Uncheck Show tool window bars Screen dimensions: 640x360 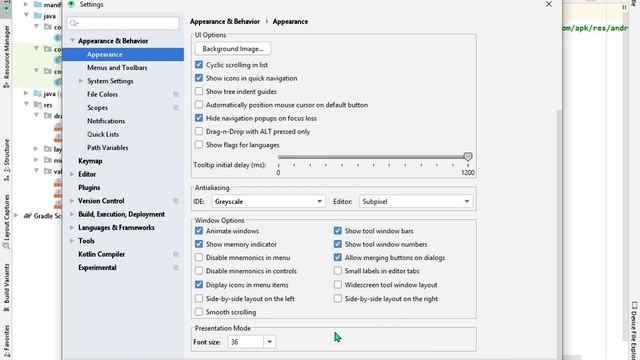(x=338, y=231)
